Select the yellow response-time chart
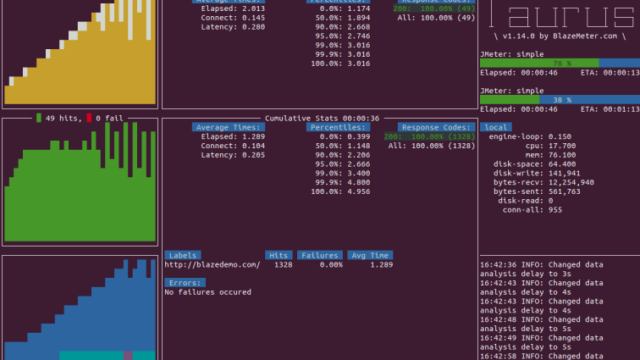The image size is (640, 360). coord(80,52)
